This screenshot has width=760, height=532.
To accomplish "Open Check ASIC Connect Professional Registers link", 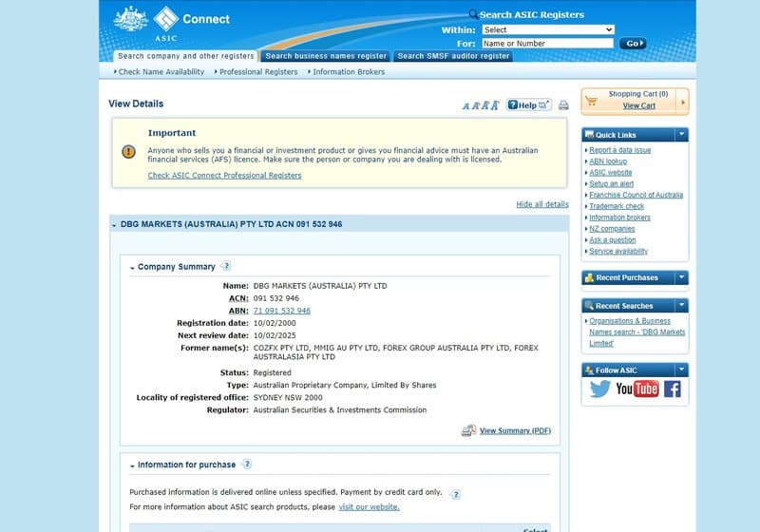I will [x=224, y=176].
